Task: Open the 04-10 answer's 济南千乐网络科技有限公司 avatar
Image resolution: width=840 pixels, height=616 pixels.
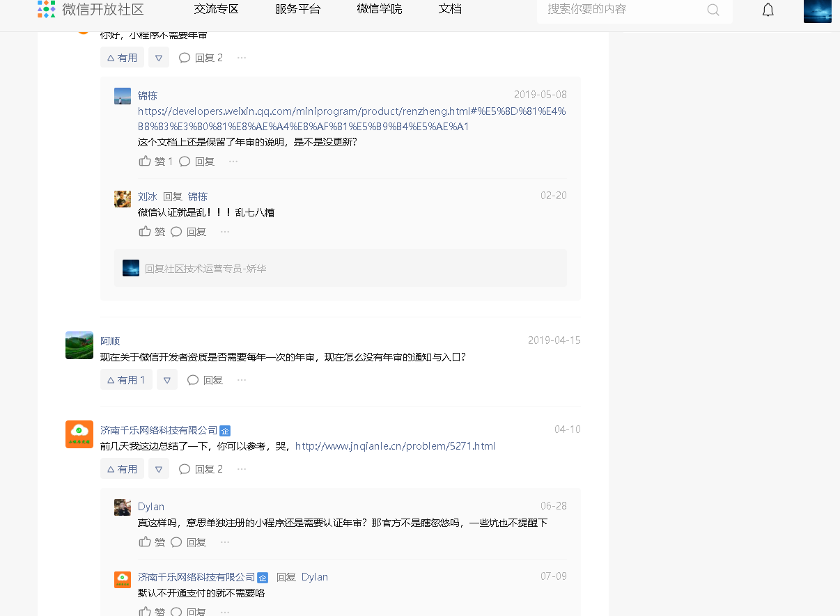Action: coord(79,434)
